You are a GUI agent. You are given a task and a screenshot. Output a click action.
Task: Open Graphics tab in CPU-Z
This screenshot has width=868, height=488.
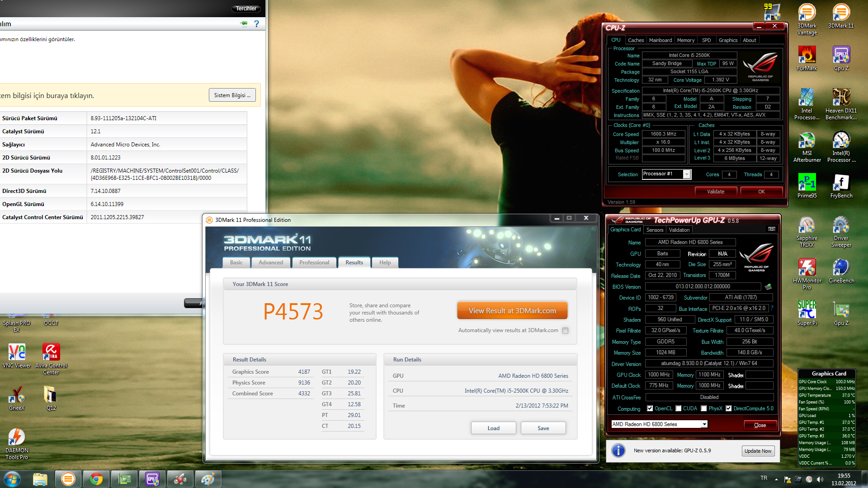tap(728, 40)
